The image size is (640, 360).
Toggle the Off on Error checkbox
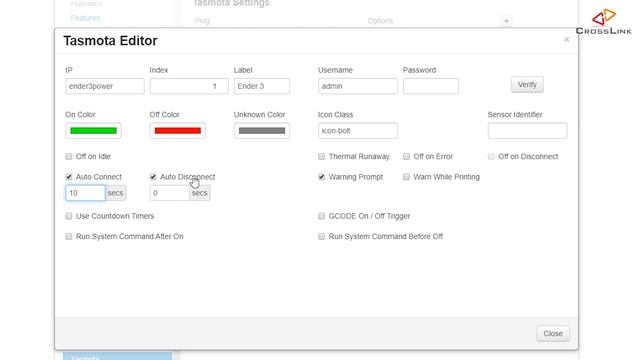(406, 156)
